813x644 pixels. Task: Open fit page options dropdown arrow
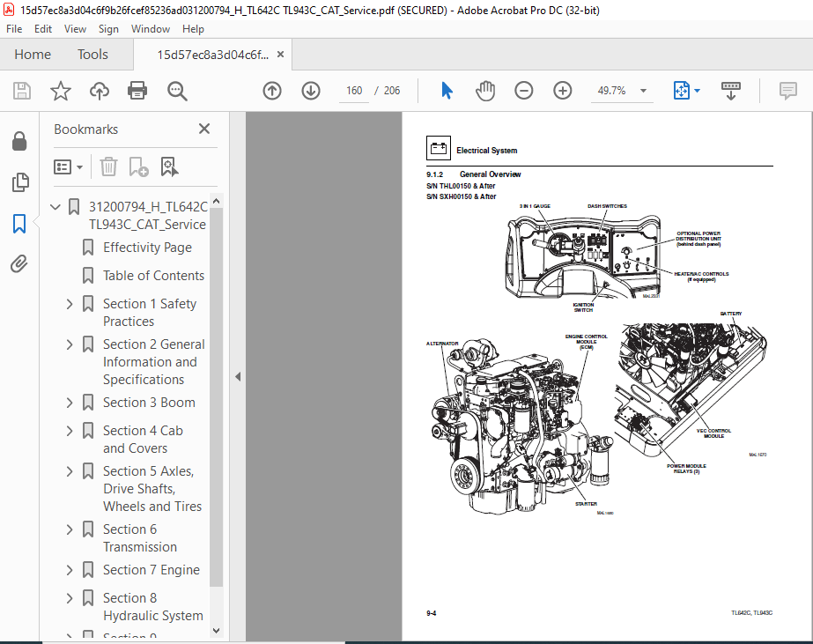[698, 91]
